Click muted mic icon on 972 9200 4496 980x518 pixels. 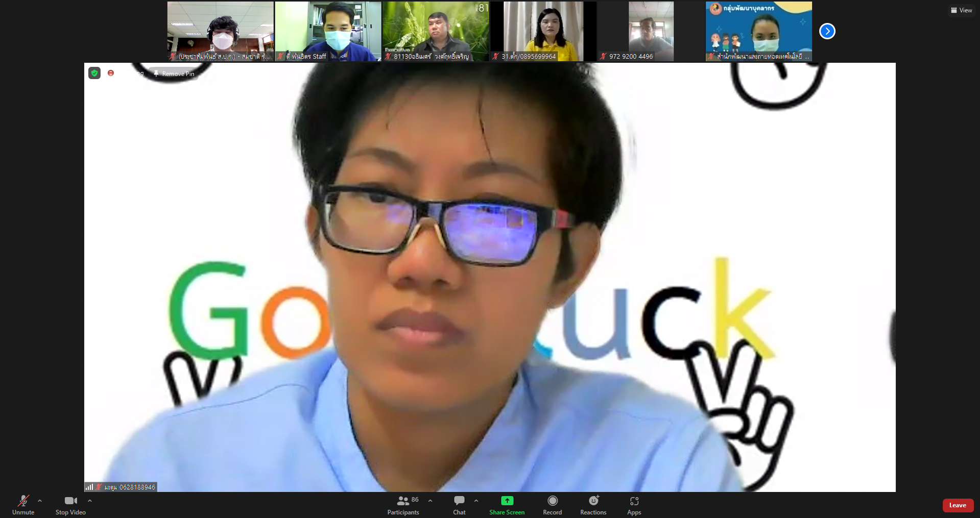tap(603, 57)
